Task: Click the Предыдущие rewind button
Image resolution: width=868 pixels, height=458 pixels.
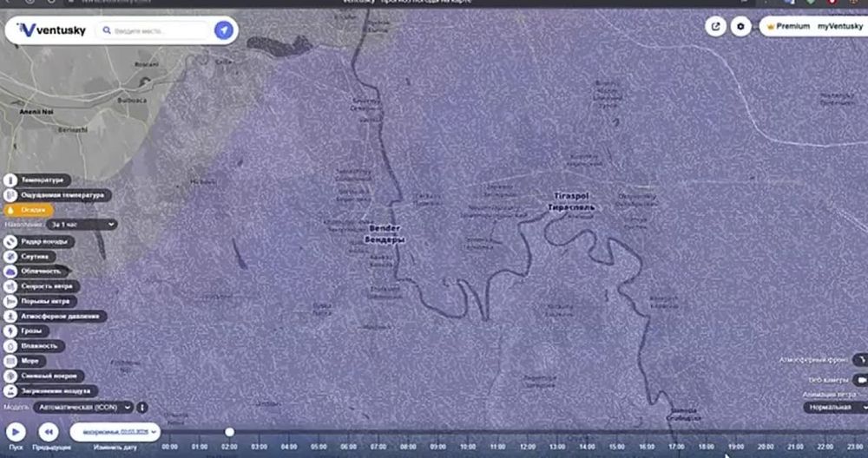Action: [x=49, y=430]
